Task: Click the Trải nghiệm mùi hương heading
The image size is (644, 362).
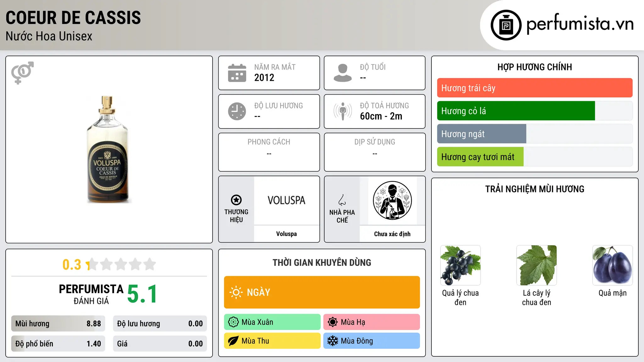Action: tap(535, 189)
